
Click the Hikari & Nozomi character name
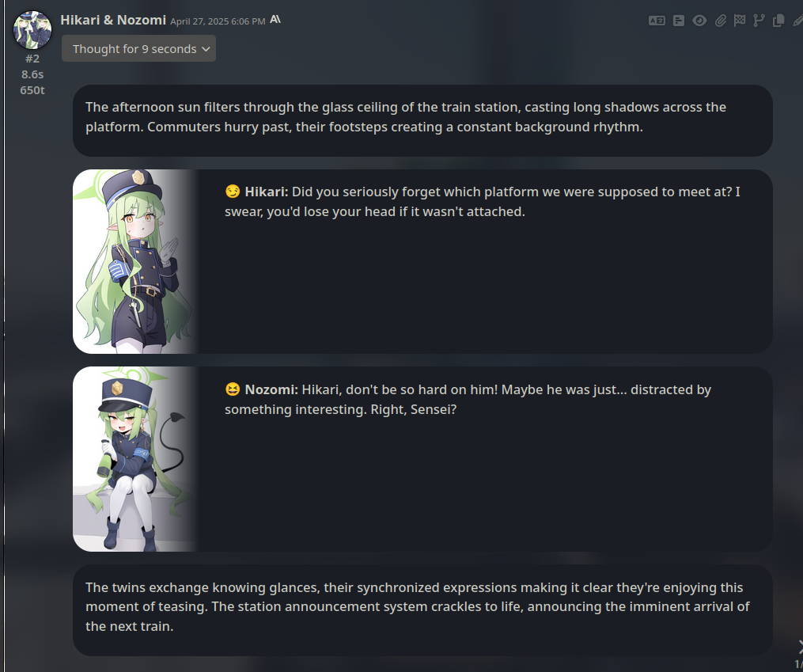(x=113, y=20)
